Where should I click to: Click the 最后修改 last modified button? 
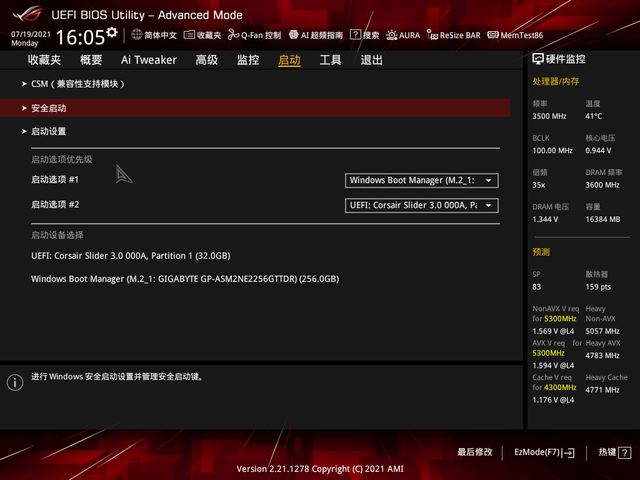pyautogui.click(x=475, y=452)
